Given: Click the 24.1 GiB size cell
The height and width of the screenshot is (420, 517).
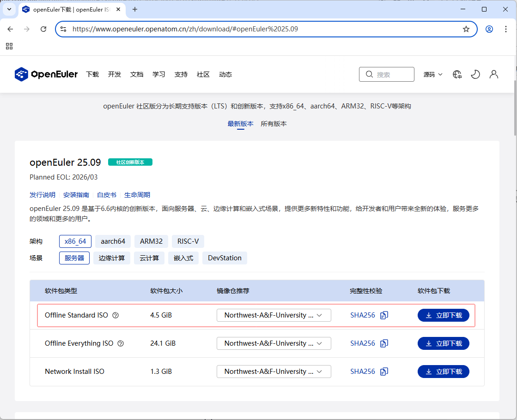Looking at the screenshot, I should tap(163, 343).
